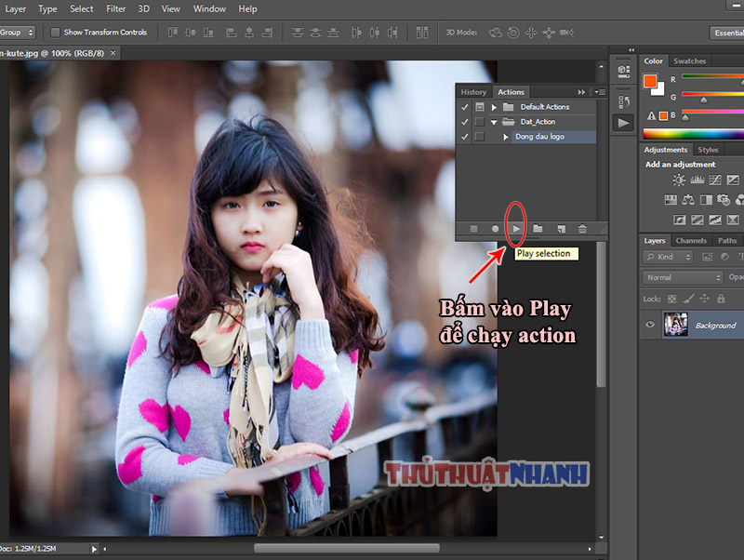Add a Curves adjustment
744x560 pixels.
pos(715,180)
